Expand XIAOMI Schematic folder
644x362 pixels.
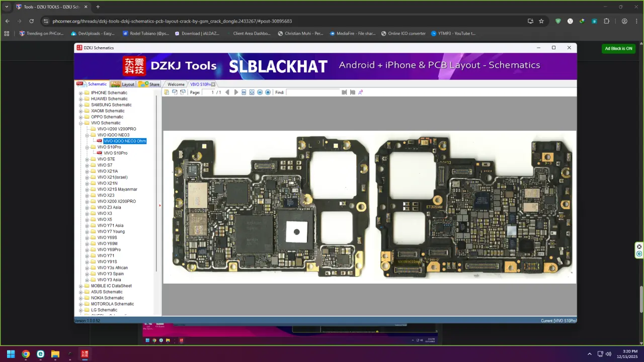tap(80, 111)
